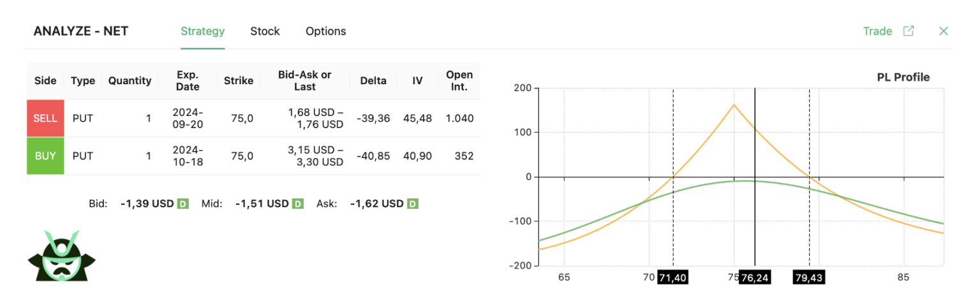980x308 pixels.
Task: Click the 2024-10-18 expiration date cell
Action: (x=188, y=156)
